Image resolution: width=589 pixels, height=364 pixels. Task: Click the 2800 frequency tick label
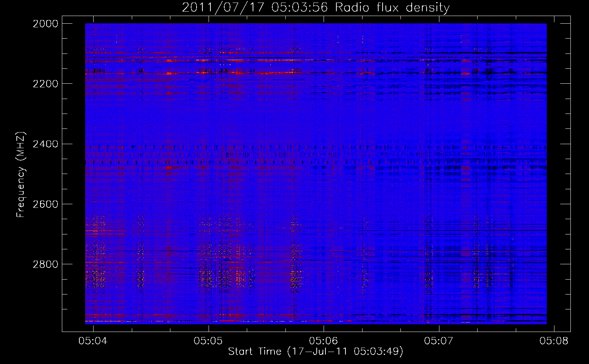coord(46,264)
